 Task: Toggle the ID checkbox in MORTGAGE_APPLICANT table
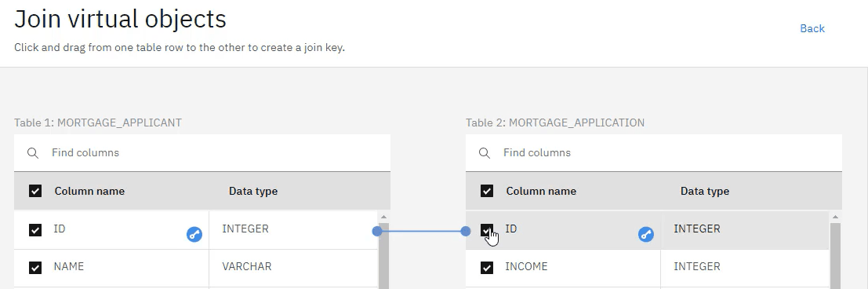[x=35, y=229]
